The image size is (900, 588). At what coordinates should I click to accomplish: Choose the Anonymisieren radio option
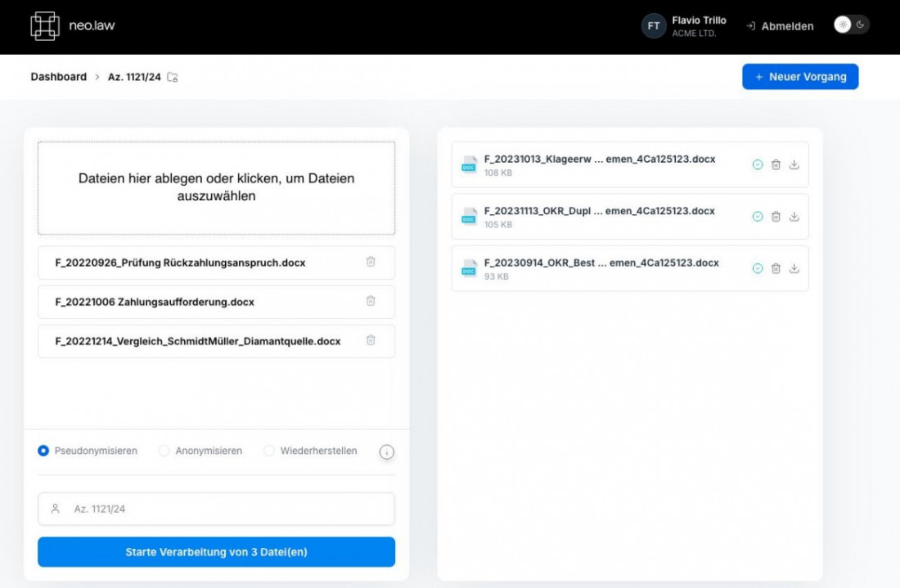pos(164,451)
